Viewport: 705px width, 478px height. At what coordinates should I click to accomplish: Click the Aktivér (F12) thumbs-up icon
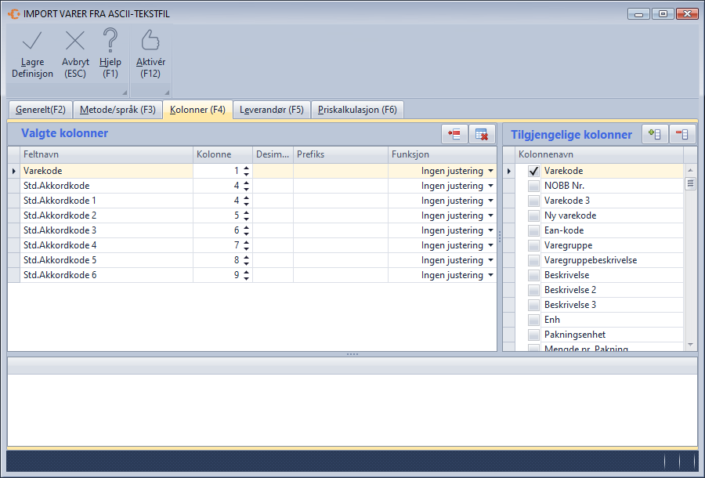point(150,41)
